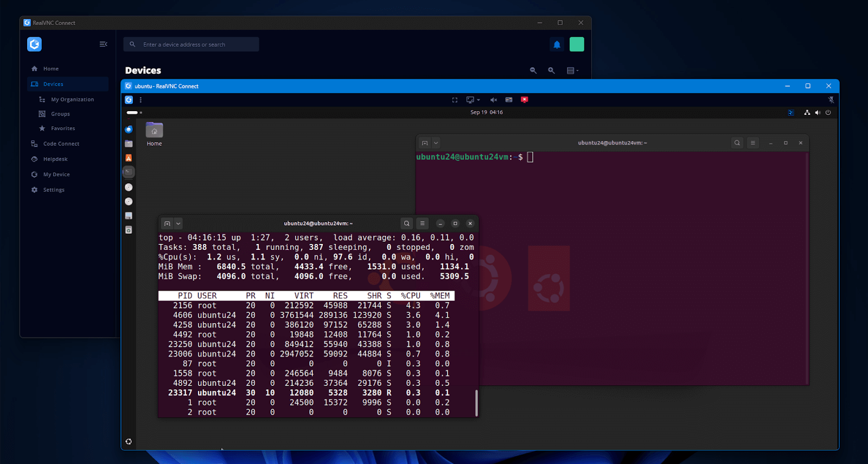End session with red disconnect icon
This screenshot has height=464, width=868.
[x=525, y=100]
